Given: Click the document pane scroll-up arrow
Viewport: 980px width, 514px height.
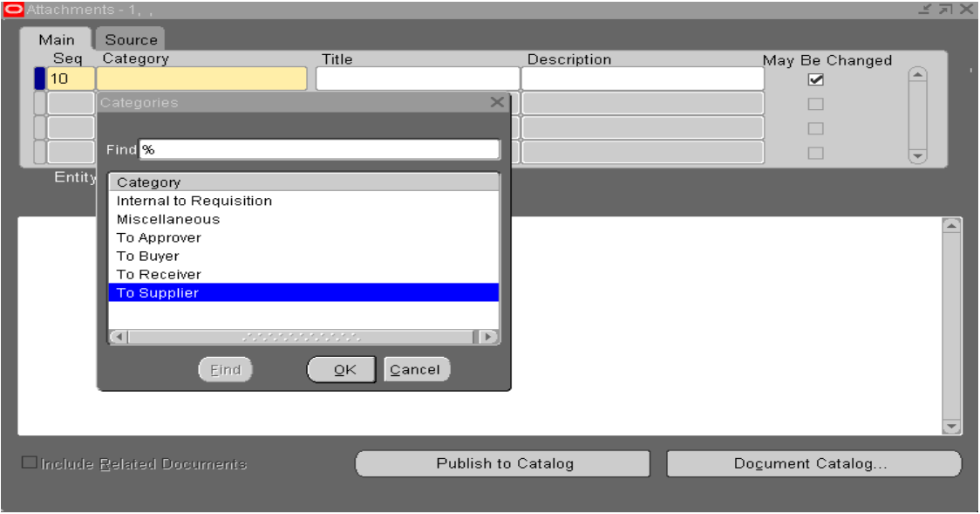Looking at the screenshot, I should point(952,225).
